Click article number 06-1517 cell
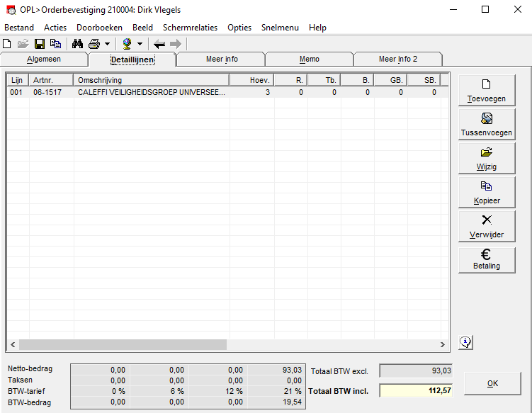The image size is (532, 413). [x=47, y=92]
